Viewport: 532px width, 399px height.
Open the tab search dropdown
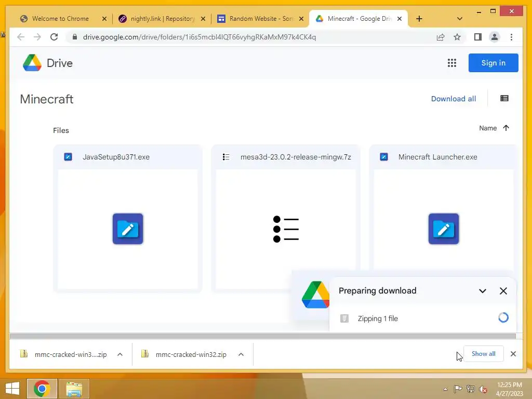coord(459,19)
